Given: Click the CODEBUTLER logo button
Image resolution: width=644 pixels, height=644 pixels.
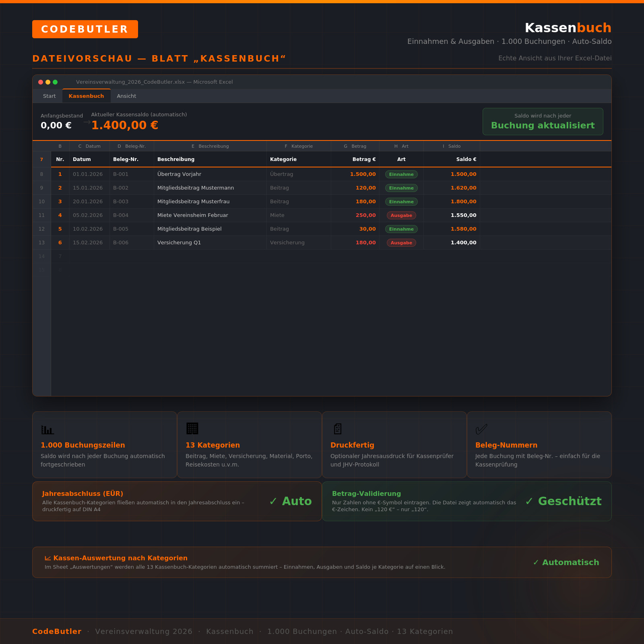Looking at the screenshot, I should pos(85,29).
